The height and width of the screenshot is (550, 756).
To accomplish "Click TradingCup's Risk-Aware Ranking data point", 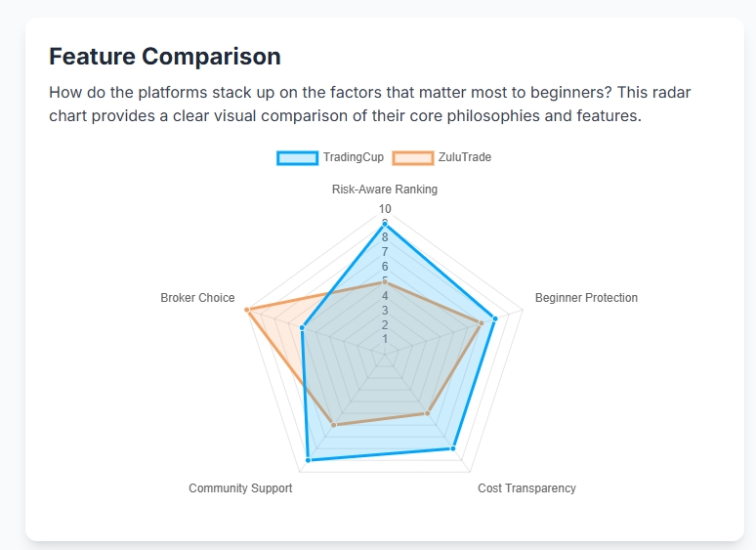I will 385,224.
